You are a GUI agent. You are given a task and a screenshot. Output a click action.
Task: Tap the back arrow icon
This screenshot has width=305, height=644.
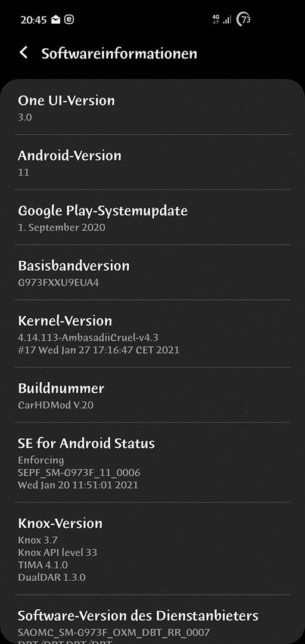pos(24,52)
